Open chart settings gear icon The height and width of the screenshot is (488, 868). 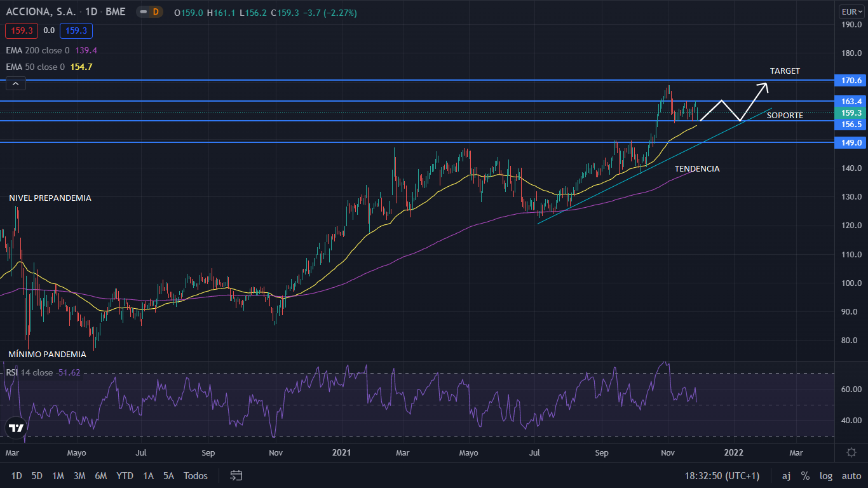851,452
